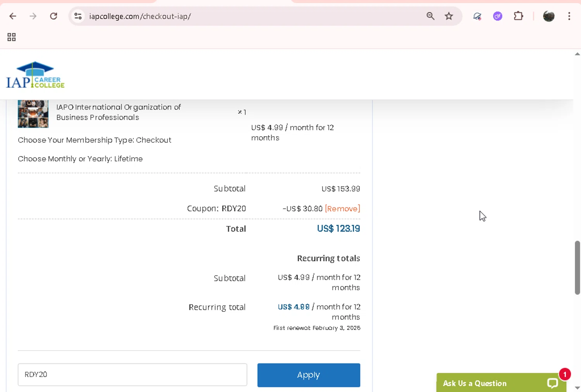Click the chat bubble icon
Image resolution: width=581 pixels, height=392 pixels.
point(552,383)
